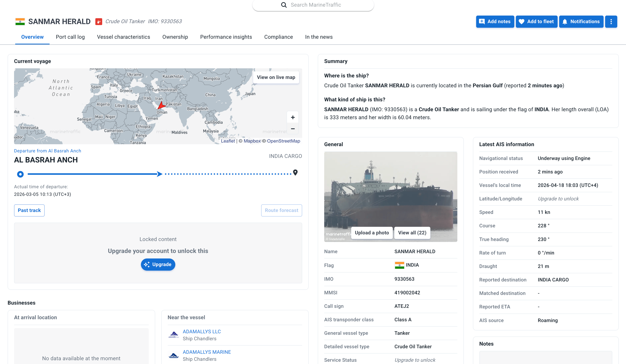This screenshot has height=364, width=626.
Task: Open the ADAMALLYS MARINE link
Action: [x=207, y=352]
